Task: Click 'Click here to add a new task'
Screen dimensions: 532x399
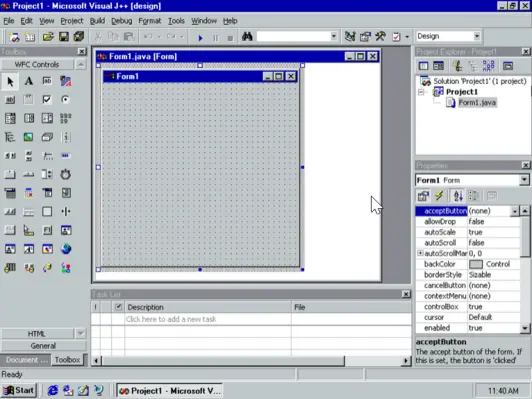Action: coord(171,319)
